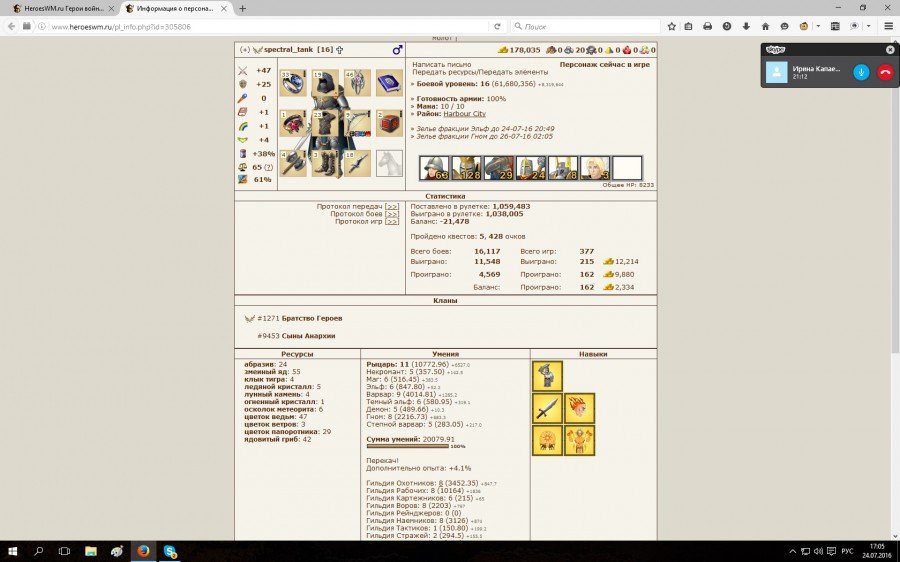Open the Windows Start menu

[x=12, y=551]
